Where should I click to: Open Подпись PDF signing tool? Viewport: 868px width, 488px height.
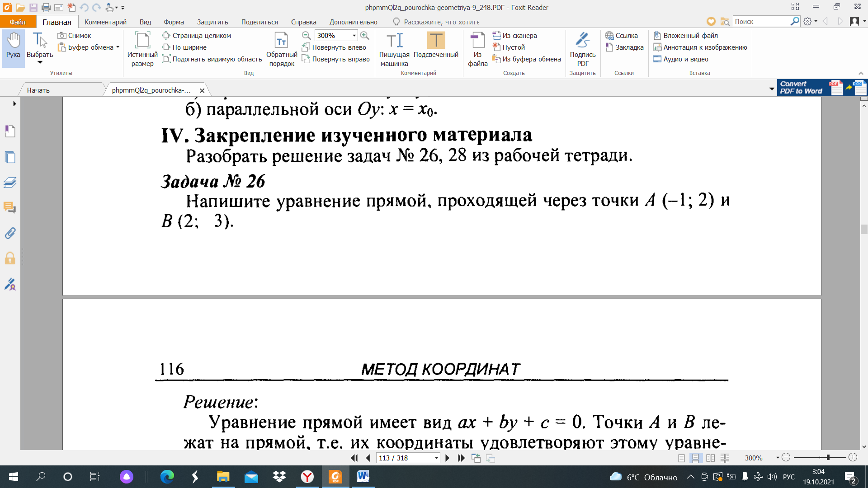tap(583, 49)
